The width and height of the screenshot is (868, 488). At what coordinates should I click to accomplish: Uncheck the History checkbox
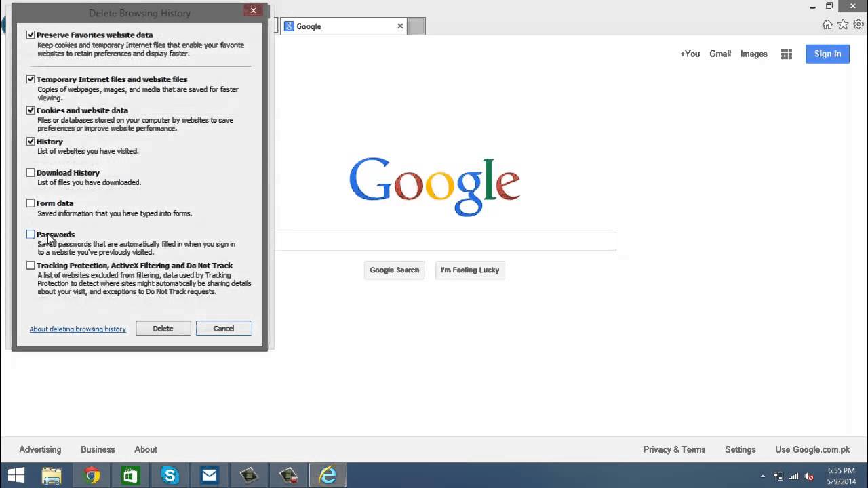(x=31, y=142)
